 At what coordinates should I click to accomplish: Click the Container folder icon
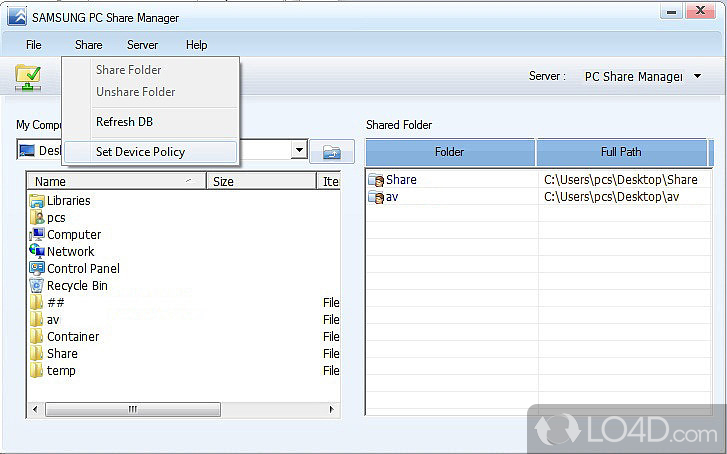pos(37,336)
